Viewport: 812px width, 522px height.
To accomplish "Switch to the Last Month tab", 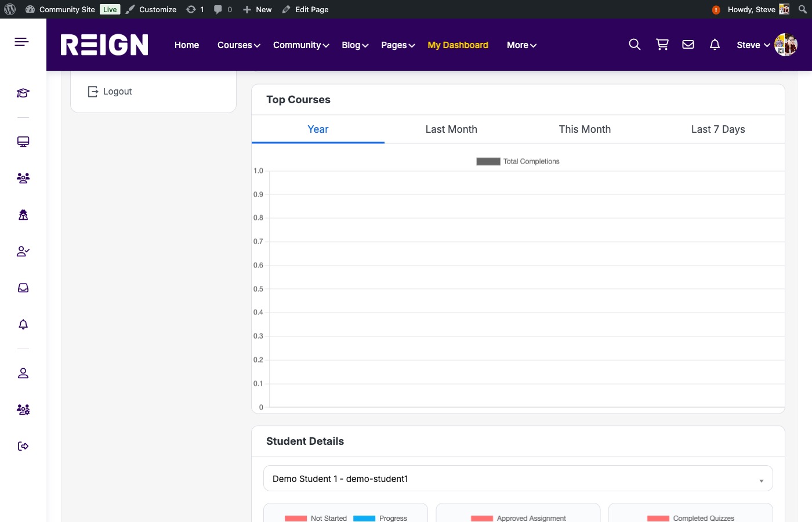I will point(451,129).
